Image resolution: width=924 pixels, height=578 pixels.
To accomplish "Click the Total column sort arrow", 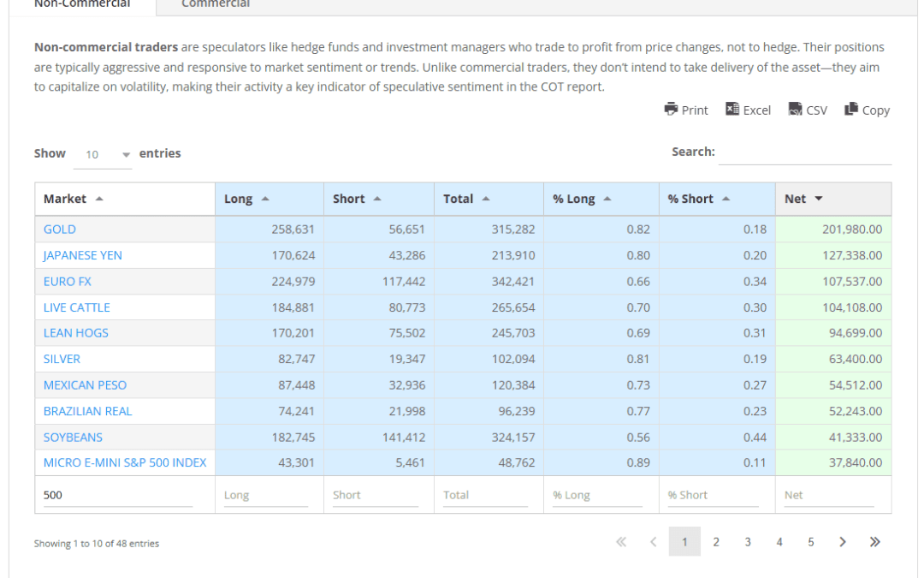I will click(486, 198).
